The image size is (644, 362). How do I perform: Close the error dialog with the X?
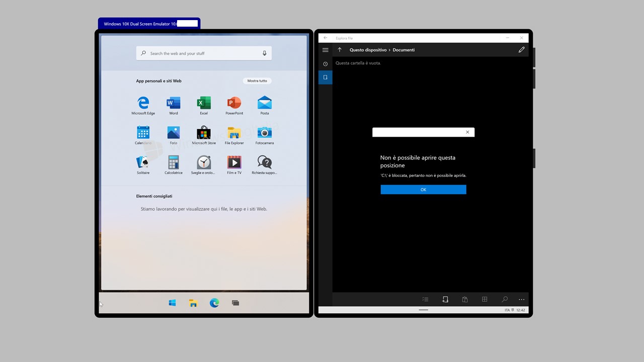pos(467,132)
